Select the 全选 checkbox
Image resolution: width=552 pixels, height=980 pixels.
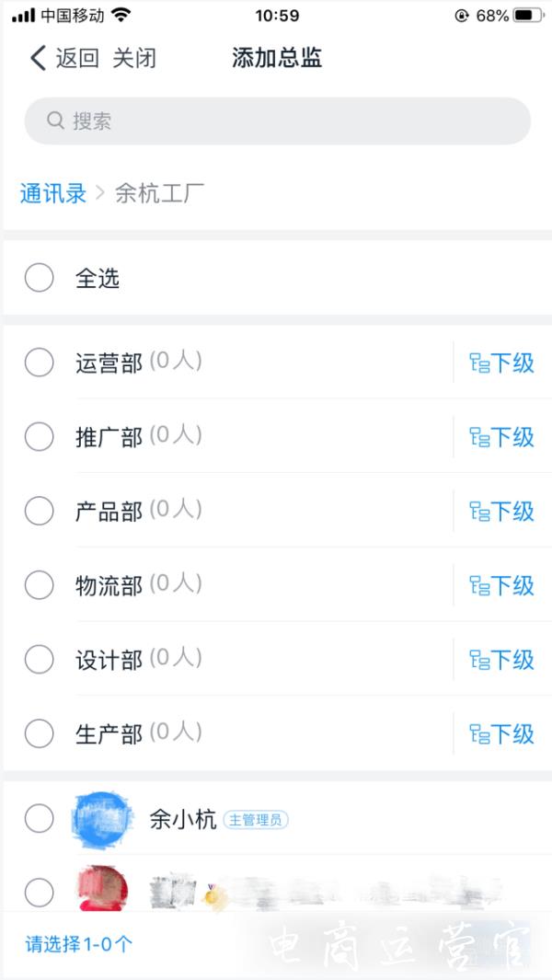(x=39, y=277)
